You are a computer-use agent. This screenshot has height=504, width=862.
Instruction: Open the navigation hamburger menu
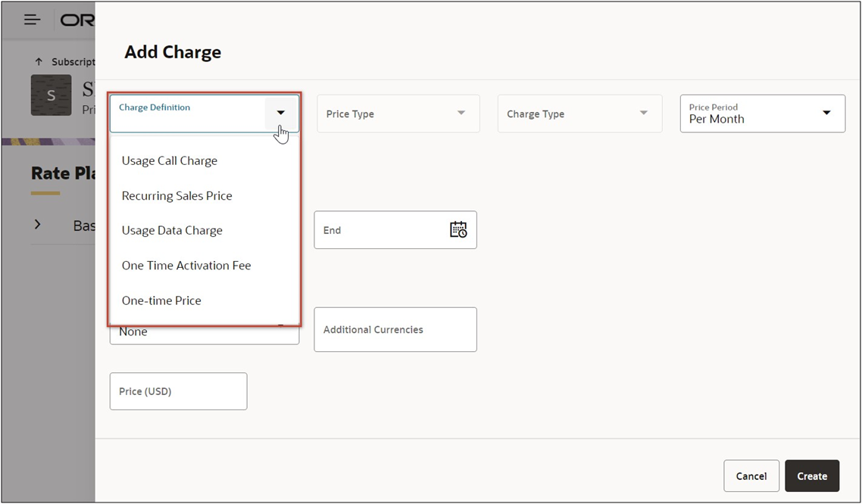[30, 20]
